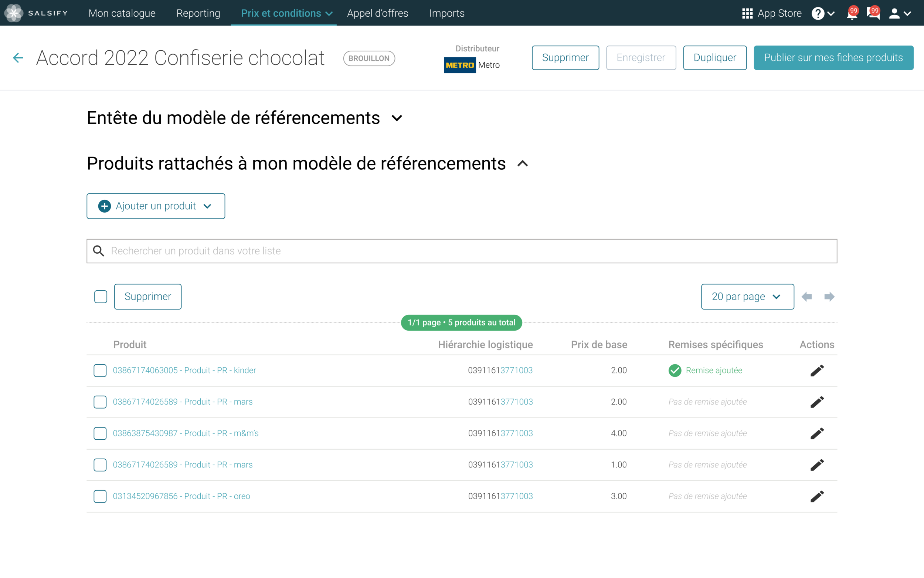This screenshot has width=924, height=578.
Task: Toggle the select-all products checkbox
Action: pyautogui.click(x=101, y=297)
